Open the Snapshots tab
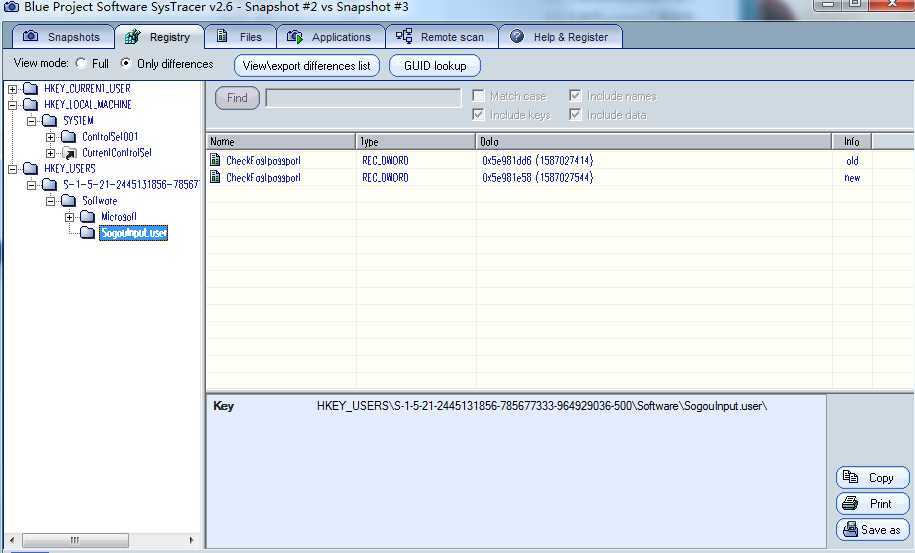The width and height of the screenshot is (915, 553). pos(63,37)
